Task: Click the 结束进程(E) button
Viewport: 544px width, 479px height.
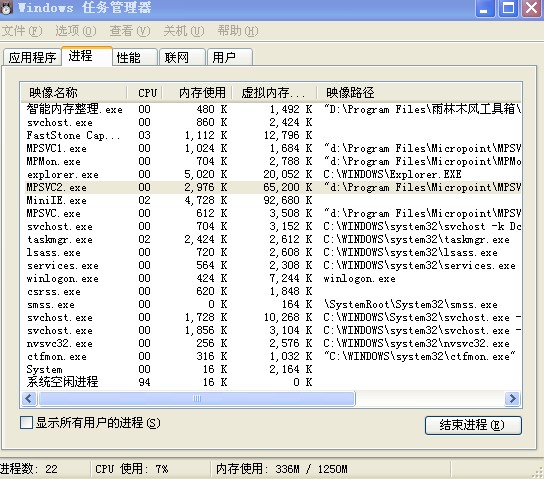Action: (x=473, y=425)
